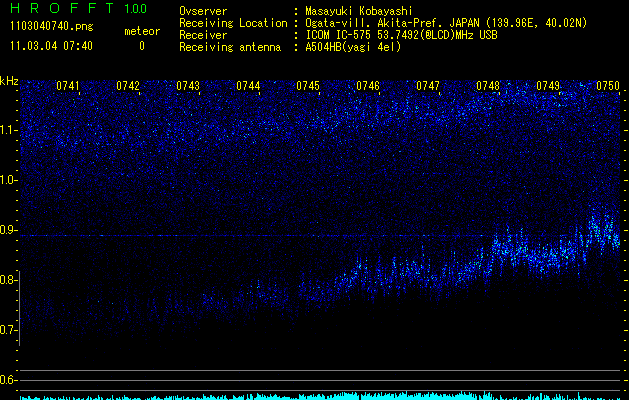Image resolution: width=629 pixels, height=400 pixels.
Task: Click the 11.03.04 07:40 date stamp
Action: point(51,46)
